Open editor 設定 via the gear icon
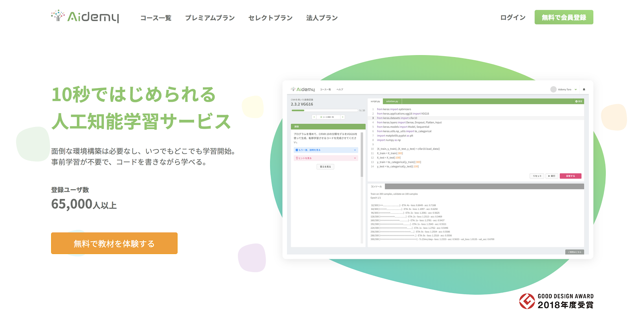This screenshot has width=644, height=324. point(579,101)
